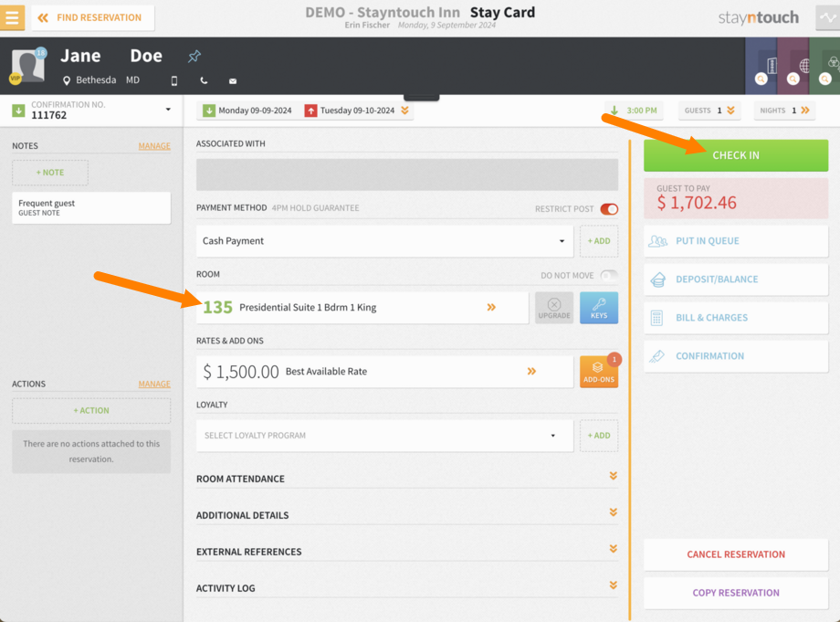
Task: Pin the Jane Doe guest card
Action: pyautogui.click(x=194, y=56)
